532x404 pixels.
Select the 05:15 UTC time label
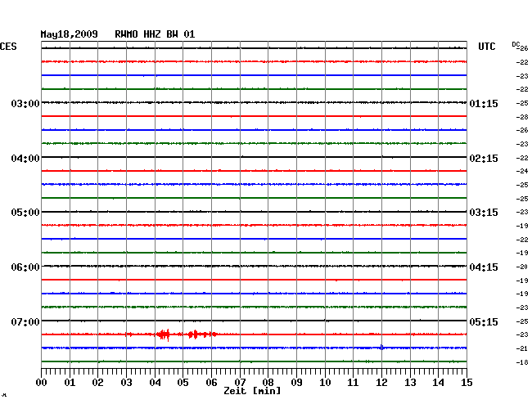point(484,321)
